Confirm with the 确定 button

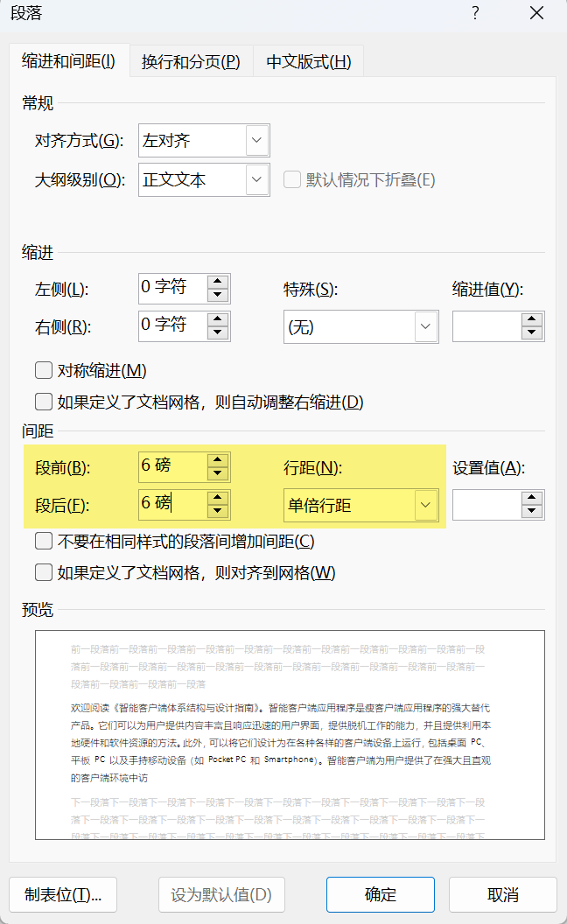tap(381, 894)
